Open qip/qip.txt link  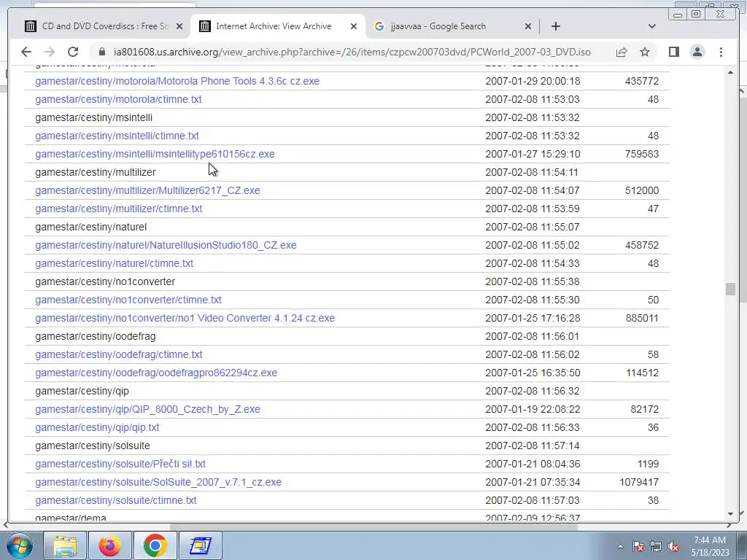97,427
